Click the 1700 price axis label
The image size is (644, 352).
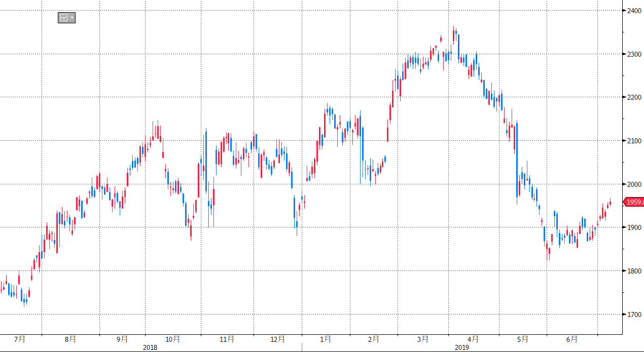pyautogui.click(x=634, y=315)
